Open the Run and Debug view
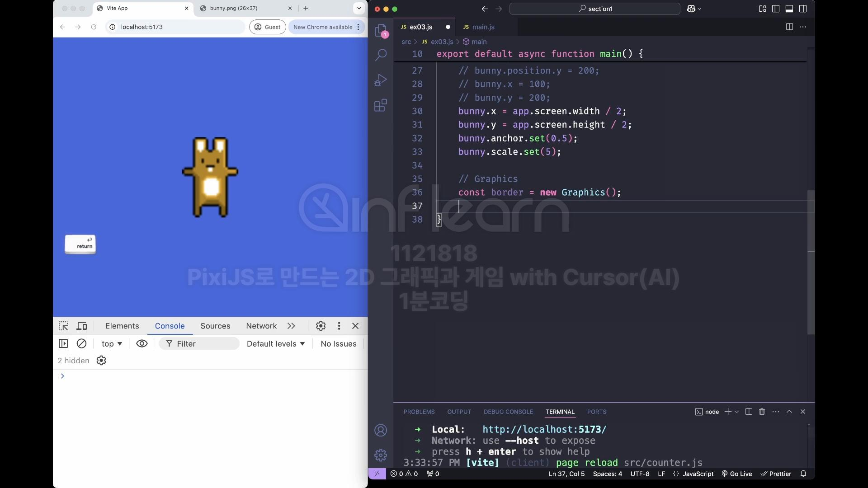The height and width of the screenshot is (488, 868). [381, 80]
